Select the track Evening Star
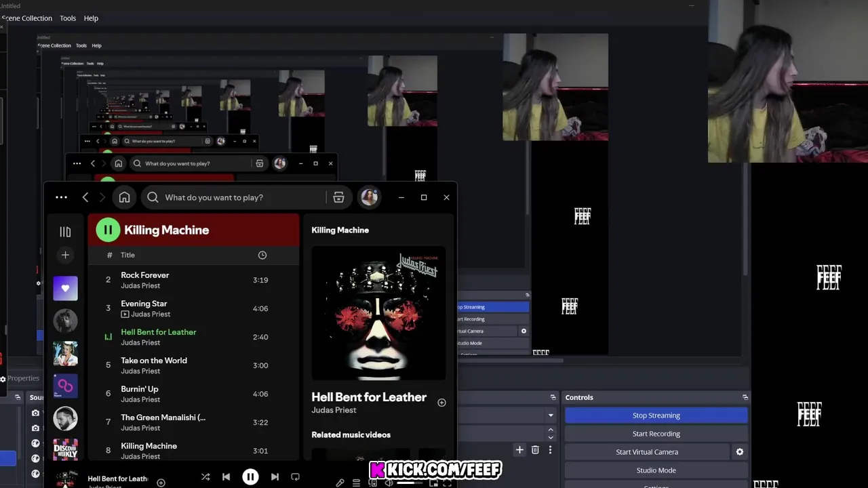 [193, 308]
